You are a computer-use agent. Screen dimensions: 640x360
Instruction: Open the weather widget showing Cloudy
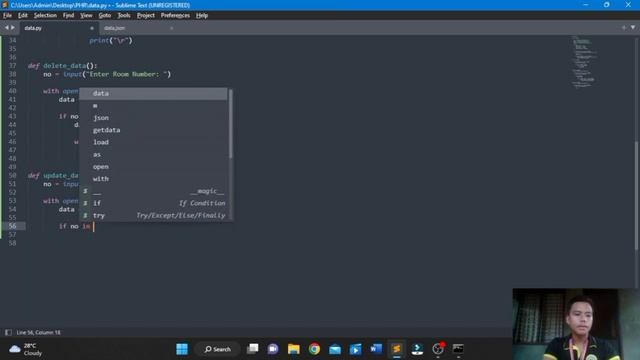26,349
